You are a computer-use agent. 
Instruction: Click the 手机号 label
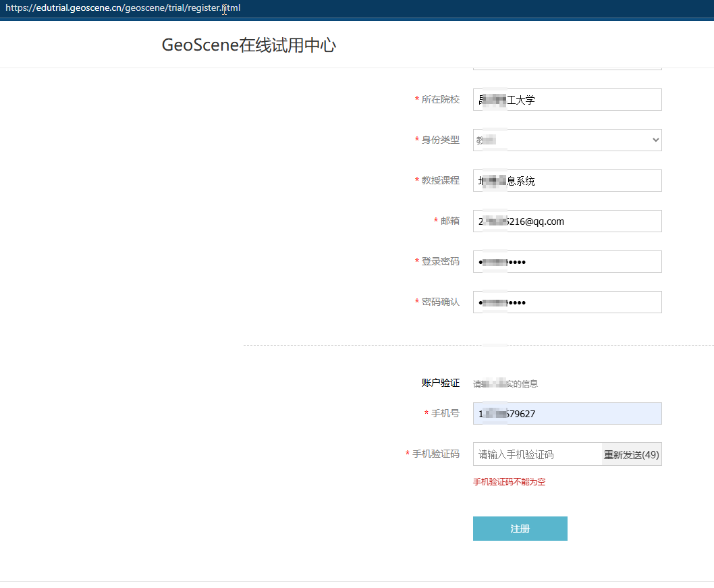(x=445, y=413)
